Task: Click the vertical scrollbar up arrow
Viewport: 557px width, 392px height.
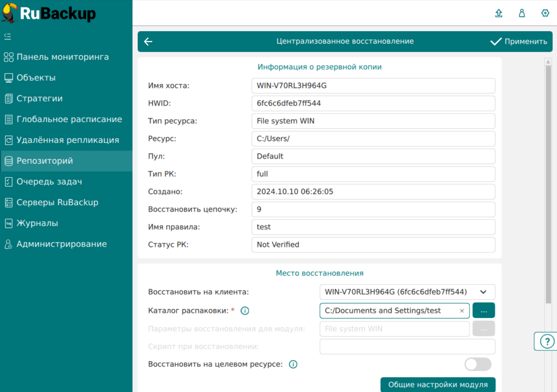Action: point(548,62)
